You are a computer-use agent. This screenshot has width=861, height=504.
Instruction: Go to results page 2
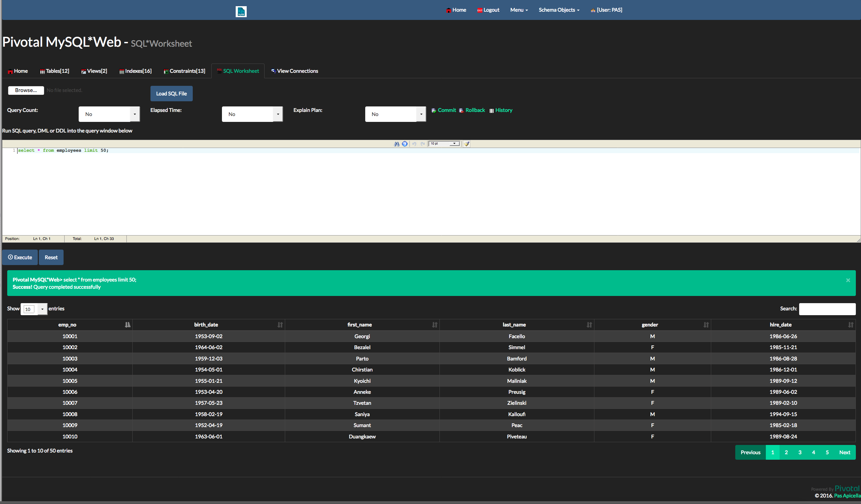coord(786,453)
